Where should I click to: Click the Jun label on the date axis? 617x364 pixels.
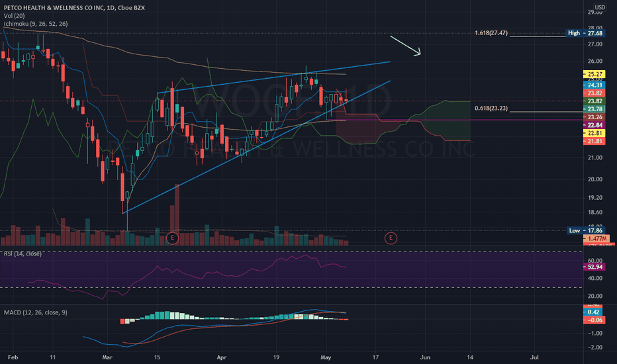[425, 357]
